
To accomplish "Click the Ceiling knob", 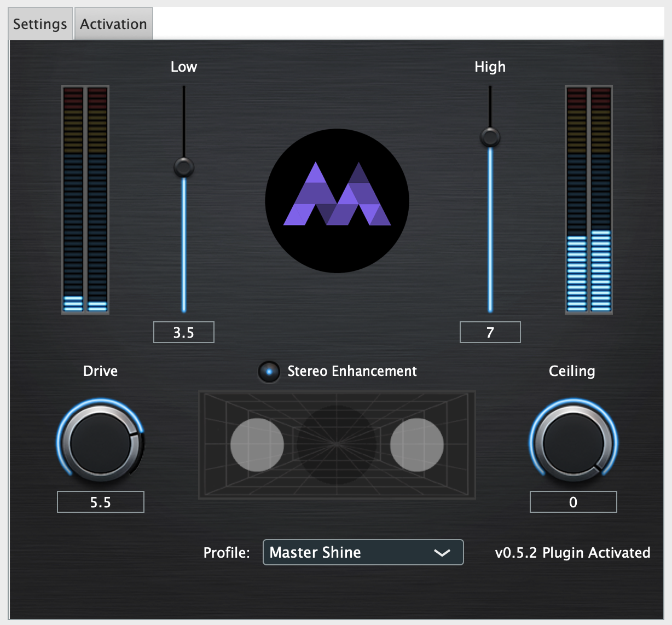I will 572,444.
